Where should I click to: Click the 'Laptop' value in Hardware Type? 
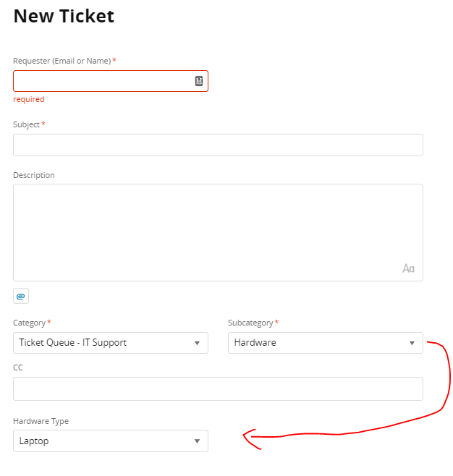[x=34, y=441]
